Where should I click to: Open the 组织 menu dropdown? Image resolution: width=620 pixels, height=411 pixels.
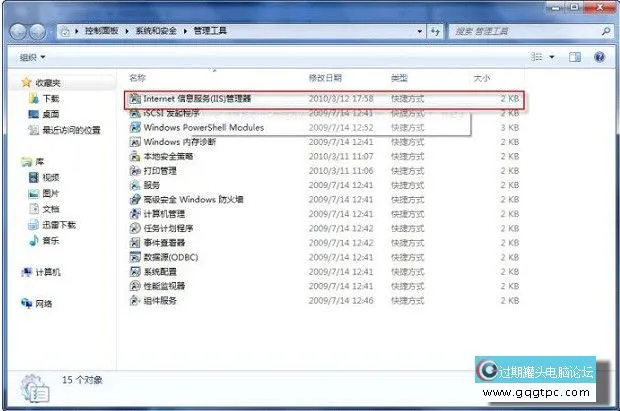pyautogui.click(x=32, y=58)
